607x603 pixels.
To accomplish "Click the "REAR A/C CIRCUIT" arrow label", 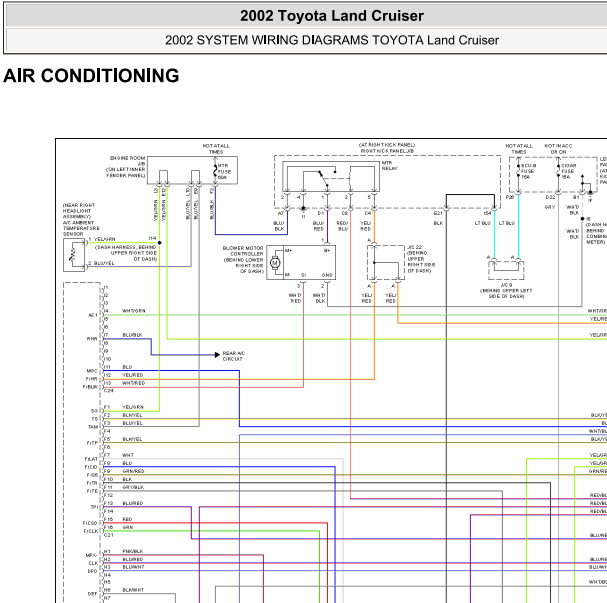I will coord(233,356).
